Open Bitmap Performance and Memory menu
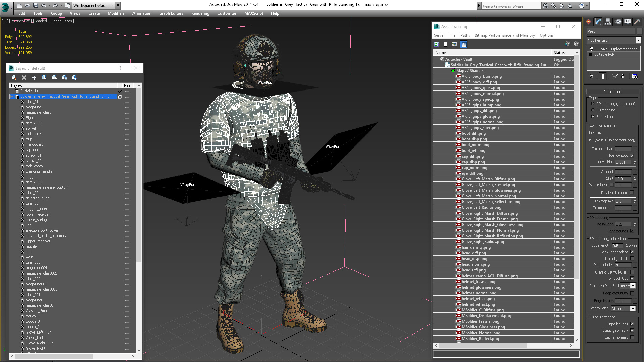The image size is (644, 362). pyautogui.click(x=504, y=35)
